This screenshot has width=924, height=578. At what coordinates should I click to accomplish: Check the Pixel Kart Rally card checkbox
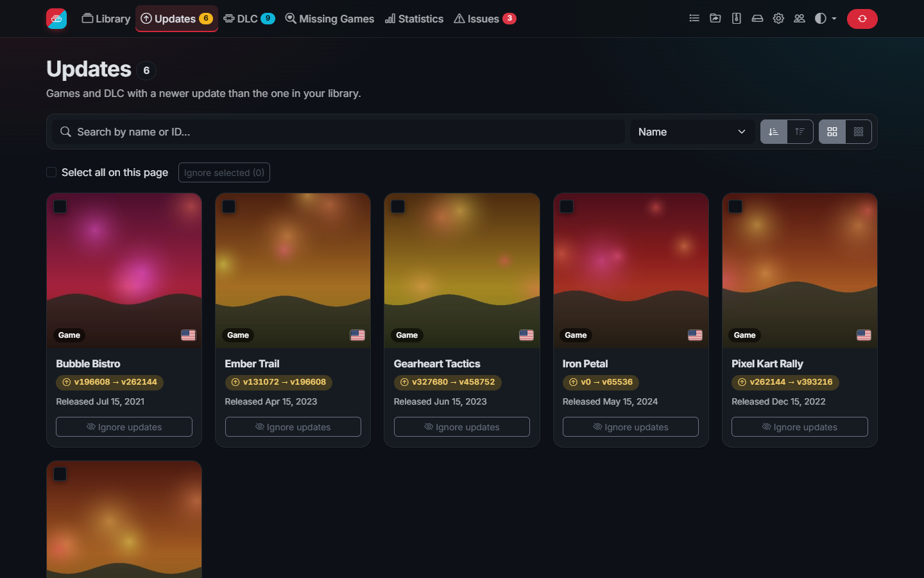coord(735,207)
